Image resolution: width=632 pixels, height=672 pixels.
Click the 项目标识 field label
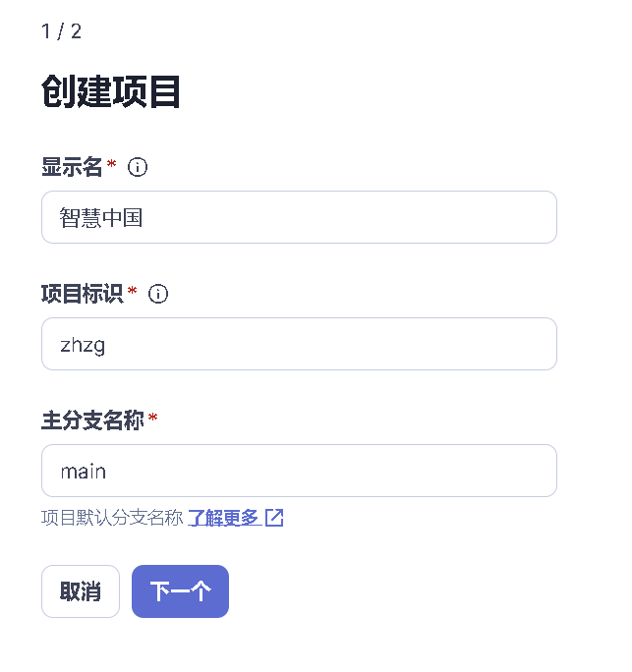(x=82, y=294)
